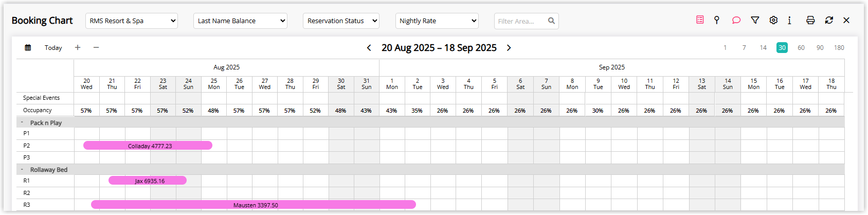This screenshot has height=215, width=868.
Task: Click the 31 Sun date column header
Action: (x=366, y=84)
